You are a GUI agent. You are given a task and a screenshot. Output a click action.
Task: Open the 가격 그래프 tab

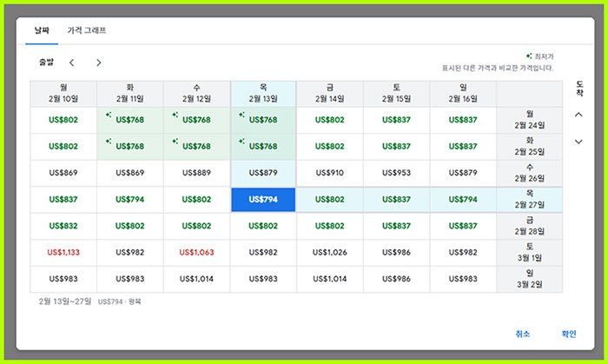[x=87, y=30]
